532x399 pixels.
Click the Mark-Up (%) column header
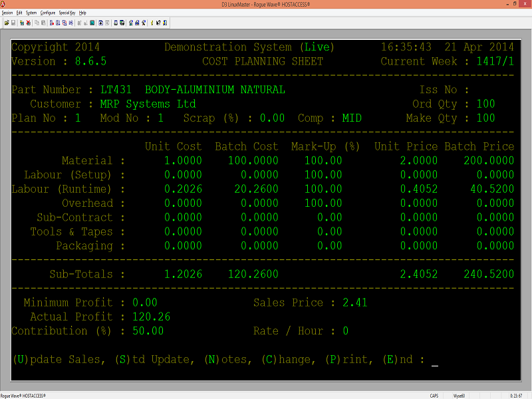pos(325,146)
